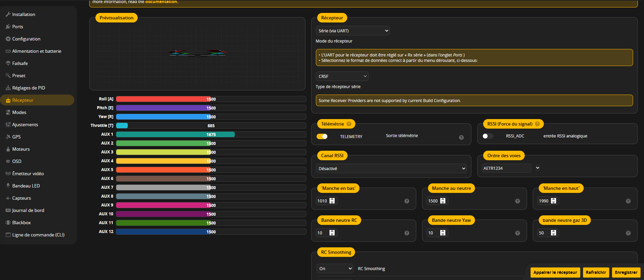The width and height of the screenshot is (644, 280).
Task: Click help icon in 'Manche en bas' box
Action: click(407, 201)
